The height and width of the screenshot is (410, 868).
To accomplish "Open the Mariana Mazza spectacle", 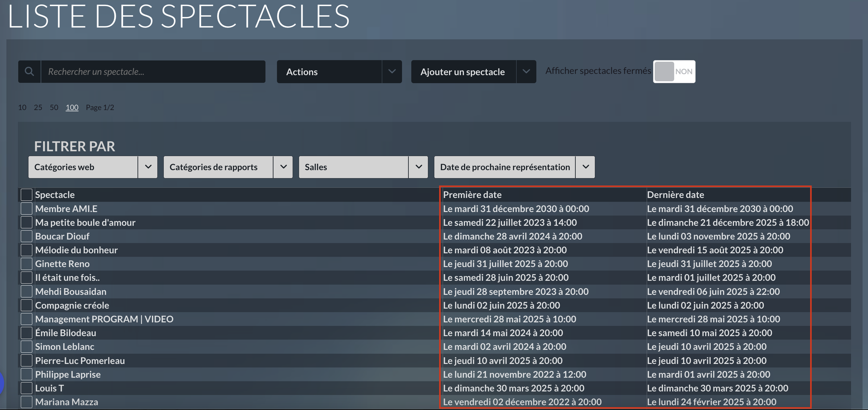I will (x=67, y=402).
